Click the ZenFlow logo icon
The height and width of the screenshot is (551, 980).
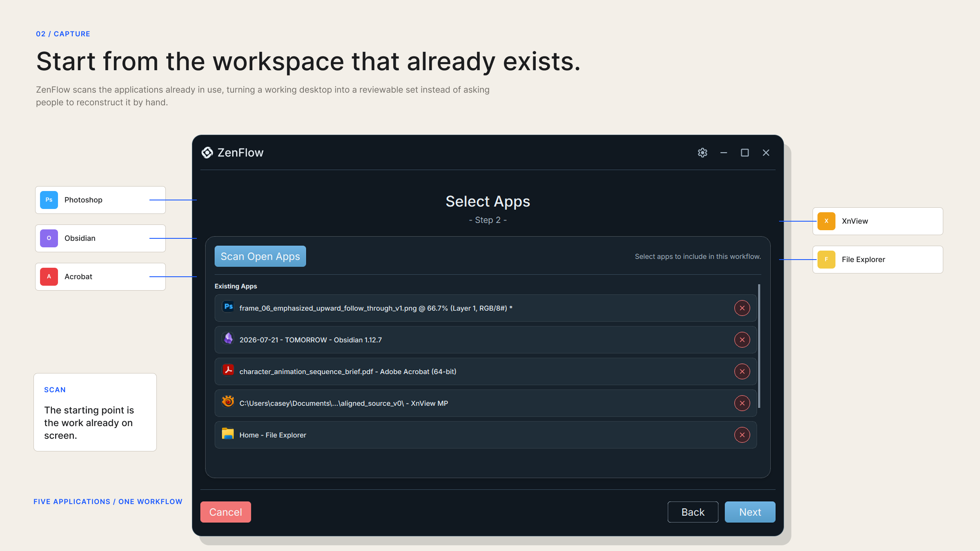coord(207,153)
